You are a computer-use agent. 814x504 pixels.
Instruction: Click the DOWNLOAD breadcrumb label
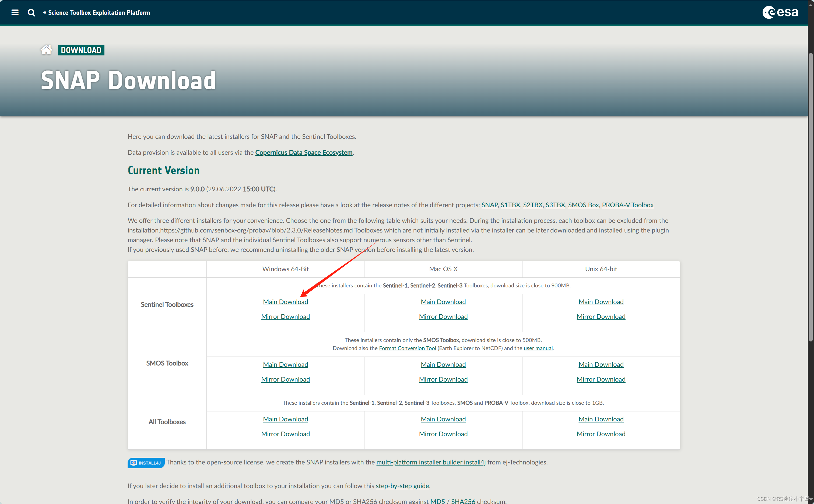point(81,50)
